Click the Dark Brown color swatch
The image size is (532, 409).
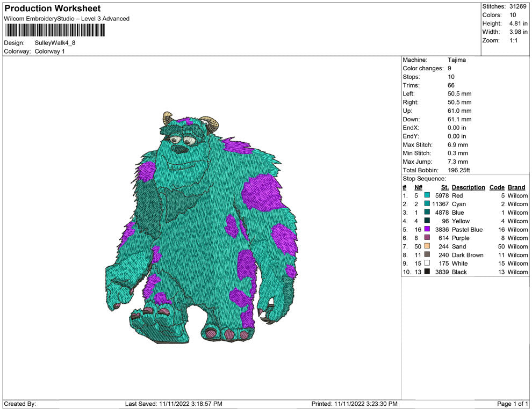click(427, 254)
